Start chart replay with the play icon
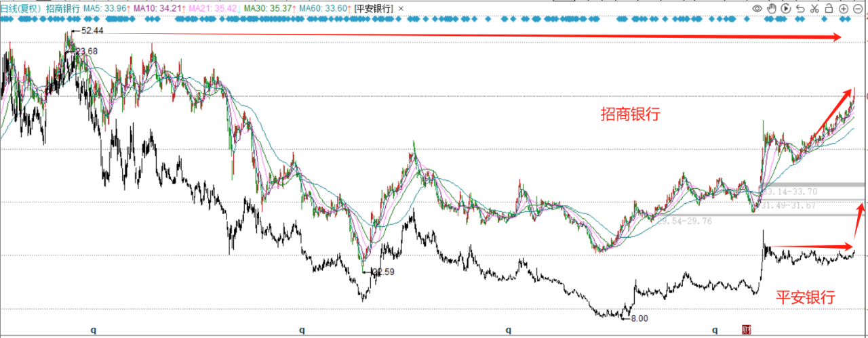 [786, 9]
